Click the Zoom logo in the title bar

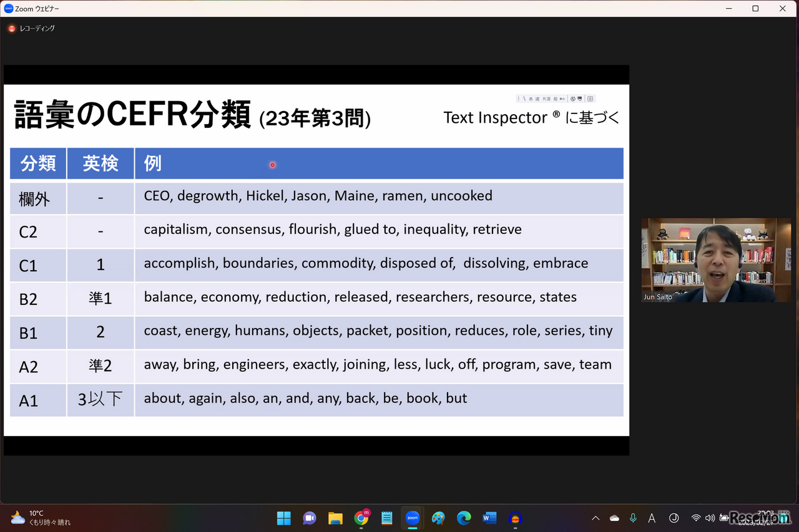pyautogui.click(x=9, y=9)
